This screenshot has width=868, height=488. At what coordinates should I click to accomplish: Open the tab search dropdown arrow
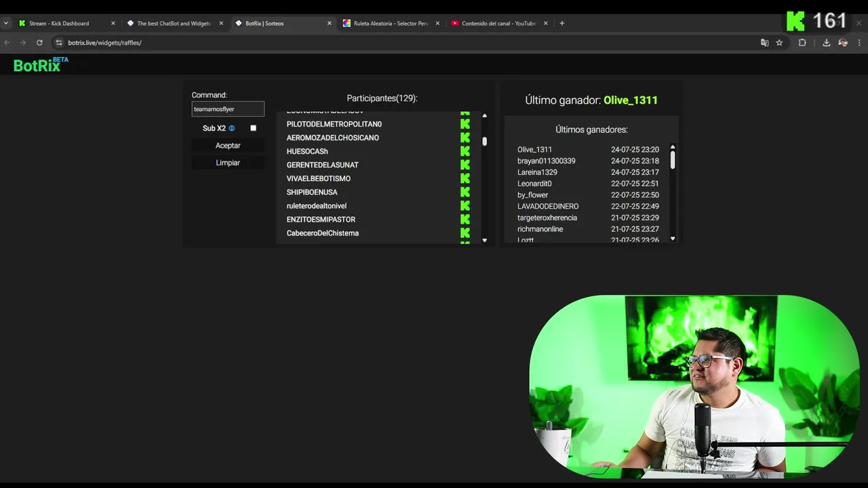click(x=5, y=23)
